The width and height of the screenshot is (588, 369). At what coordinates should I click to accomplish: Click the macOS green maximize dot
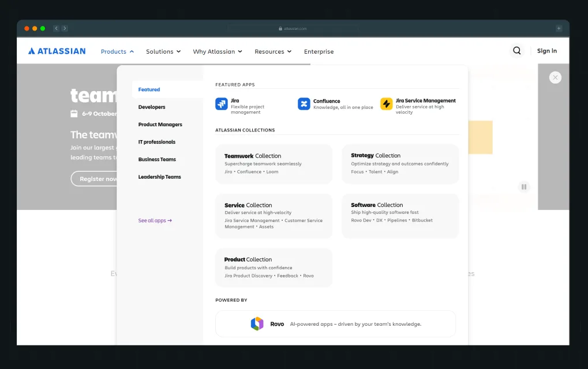tap(43, 28)
